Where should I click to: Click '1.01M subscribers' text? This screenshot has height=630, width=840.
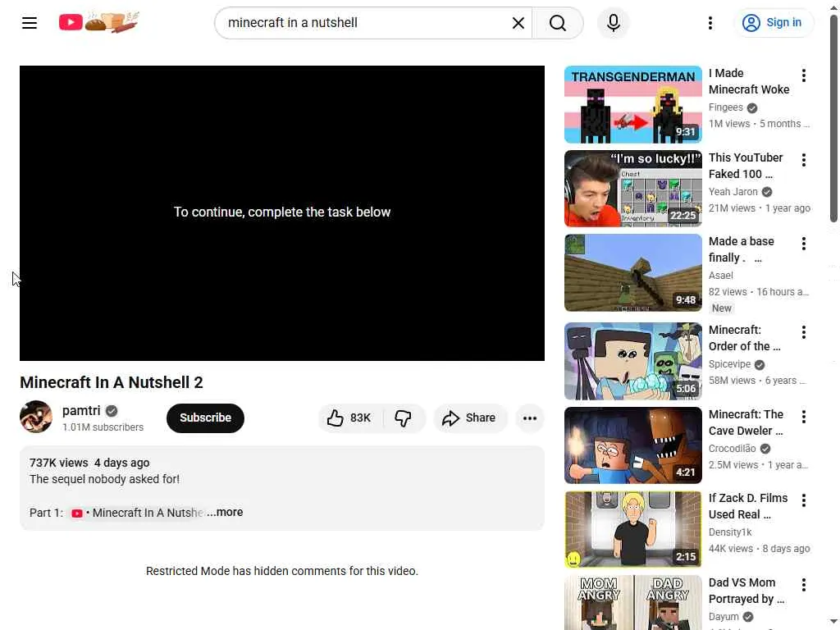click(x=103, y=427)
